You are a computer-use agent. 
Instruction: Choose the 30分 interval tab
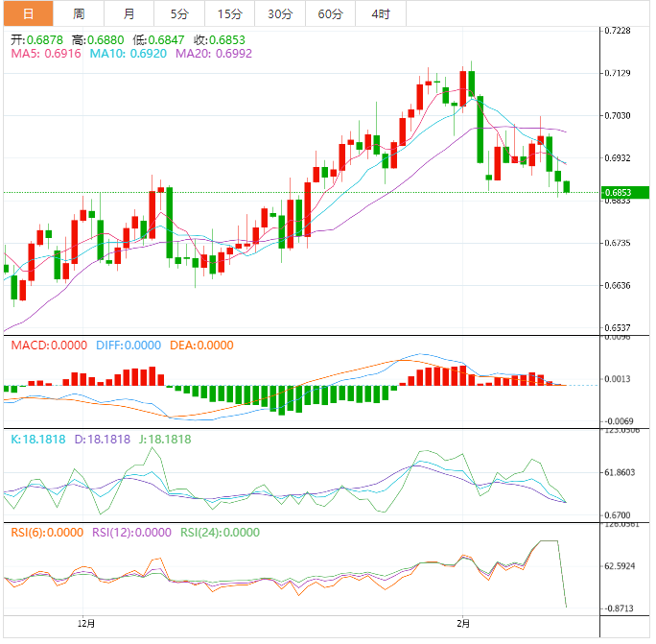point(280,13)
